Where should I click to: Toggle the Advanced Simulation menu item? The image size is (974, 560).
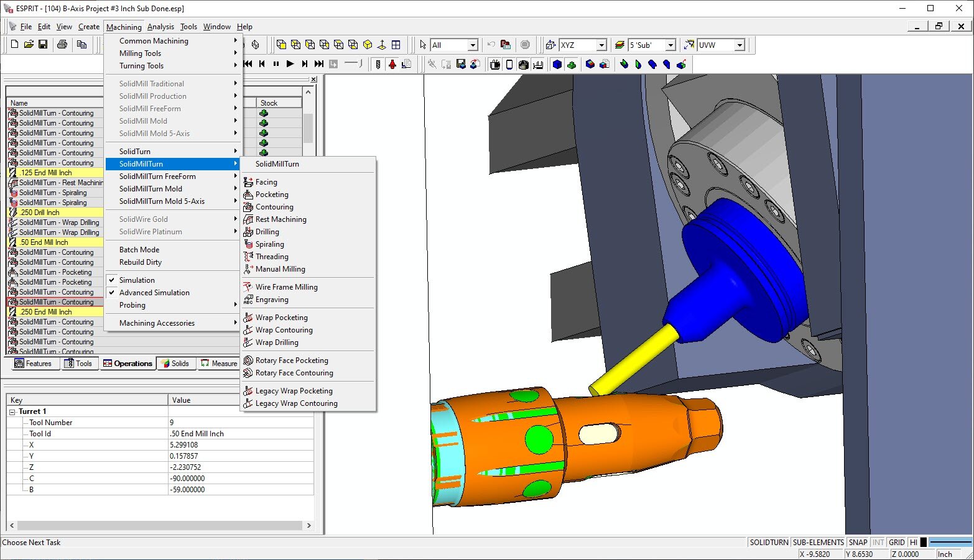pyautogui.click(x=173, y=293)
